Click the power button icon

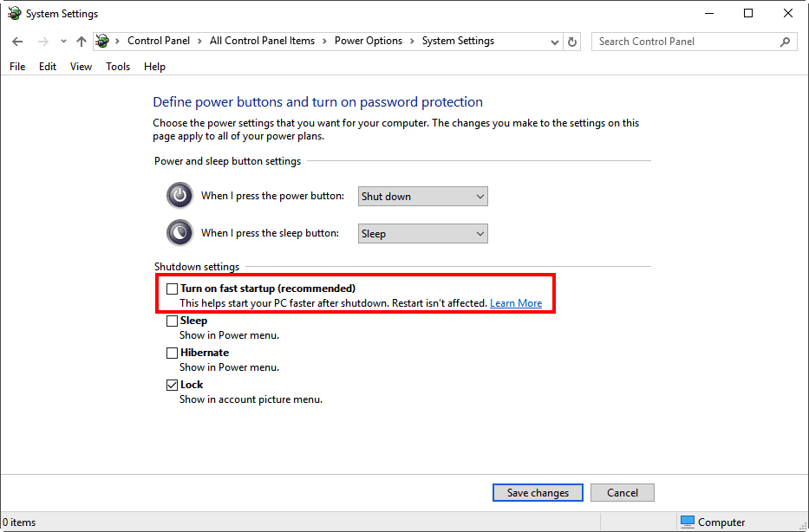179,195
